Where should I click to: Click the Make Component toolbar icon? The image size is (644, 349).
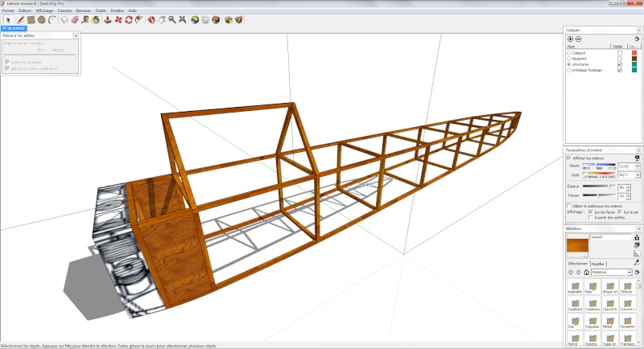coord(64,19)
